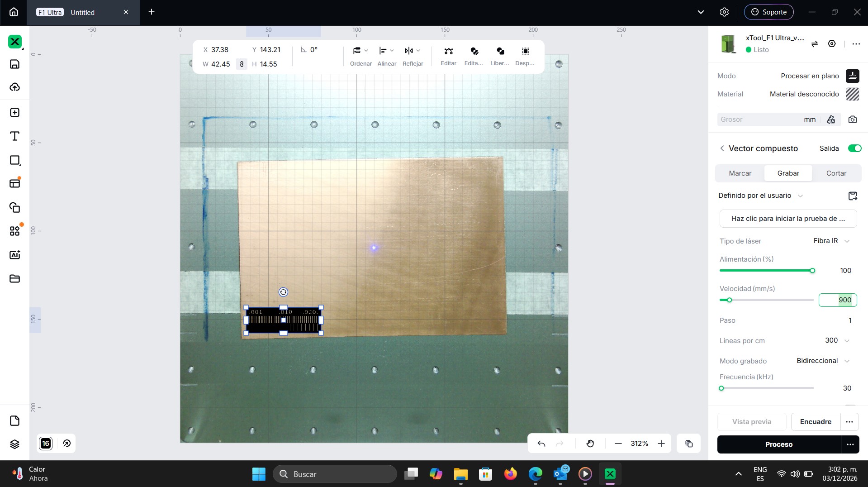Viewport: 868px width, 487px height.
Task: Click the Alimentación power slider handle
Action: tap(812, 271)
